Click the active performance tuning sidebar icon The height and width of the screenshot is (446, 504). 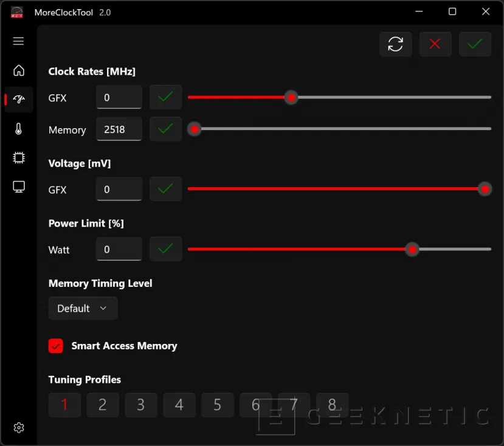click(18, 99)
